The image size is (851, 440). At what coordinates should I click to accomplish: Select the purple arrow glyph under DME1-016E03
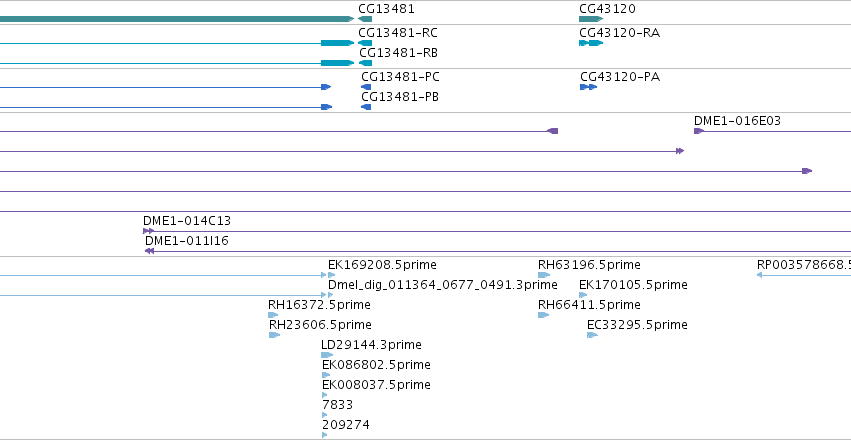[699, 131]
